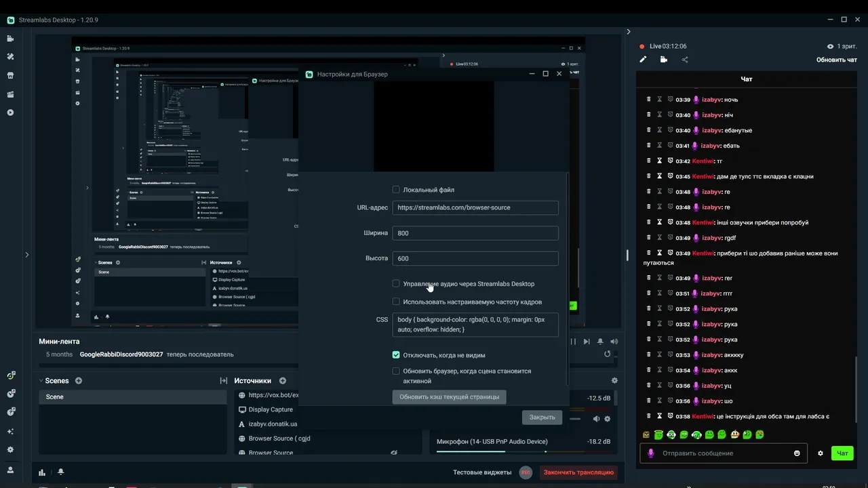Uncheck Отключать, когда не видим
This screenshot has height=488, width=868.
396,354
